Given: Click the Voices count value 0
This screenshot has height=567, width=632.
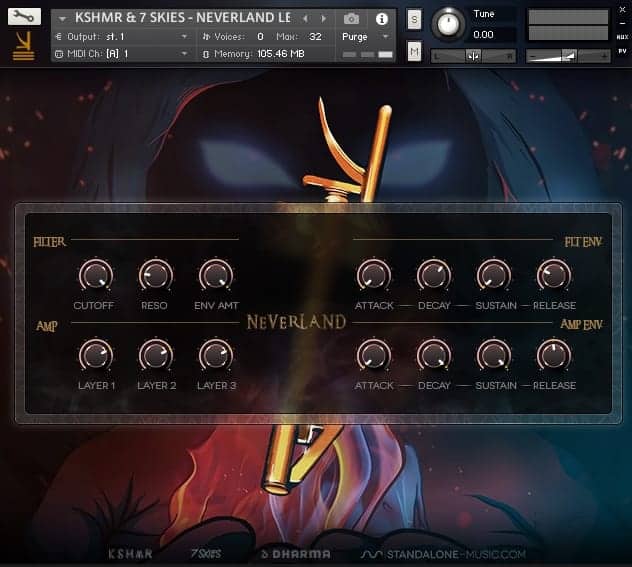Looking at the screenshot, I should point(260,37).
